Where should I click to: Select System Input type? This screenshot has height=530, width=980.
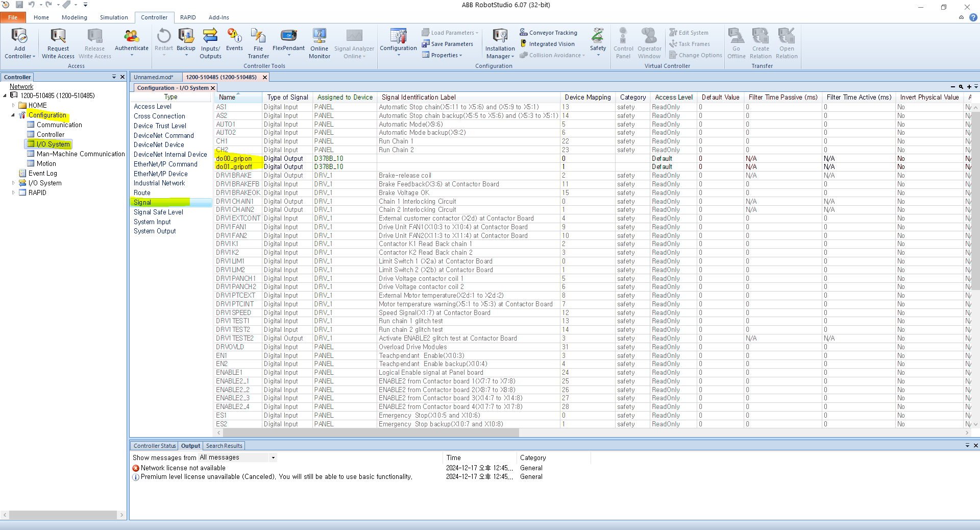pyautogui.click(x=152, y=222)
